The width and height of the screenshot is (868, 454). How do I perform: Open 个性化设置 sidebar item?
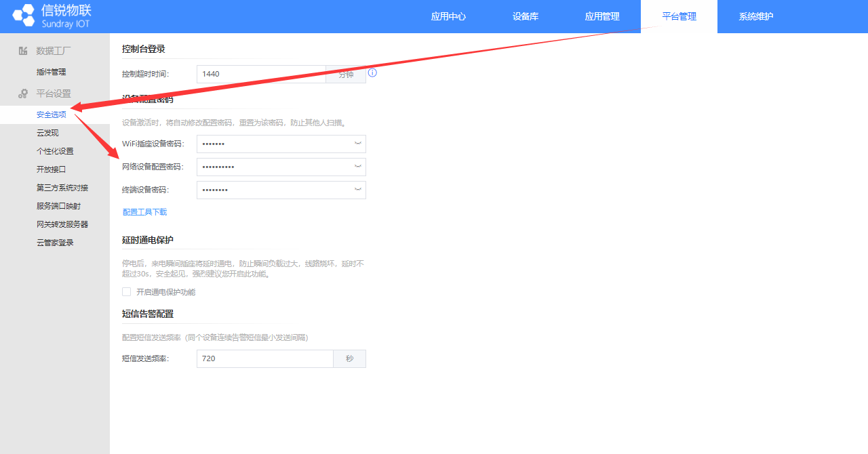pos(55,151)
